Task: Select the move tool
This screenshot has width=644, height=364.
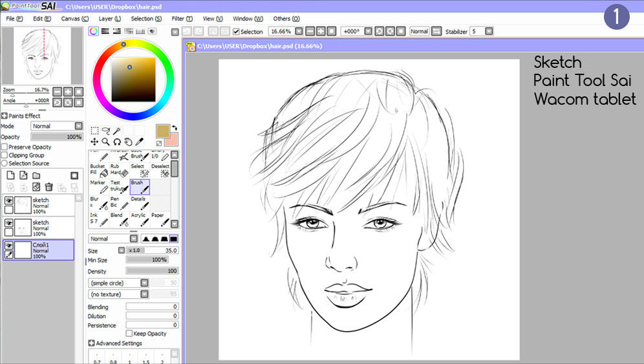Action: (94, 142)
